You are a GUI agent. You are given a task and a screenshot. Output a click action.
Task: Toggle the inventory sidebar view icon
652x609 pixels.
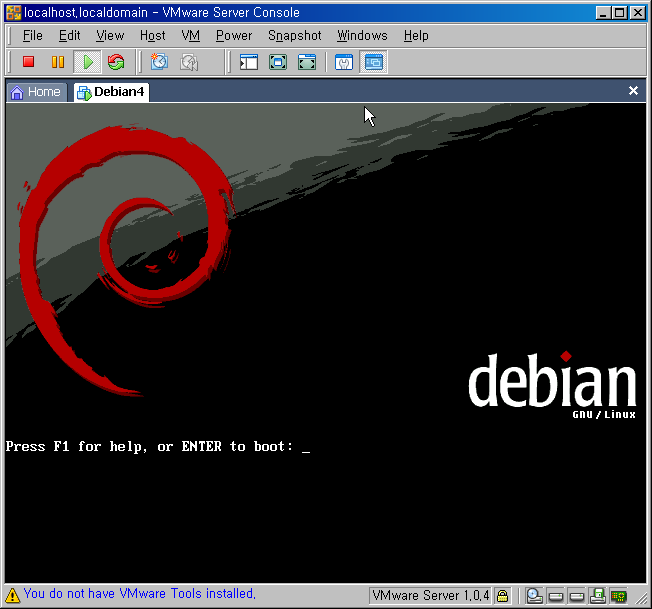click(249, 62)
